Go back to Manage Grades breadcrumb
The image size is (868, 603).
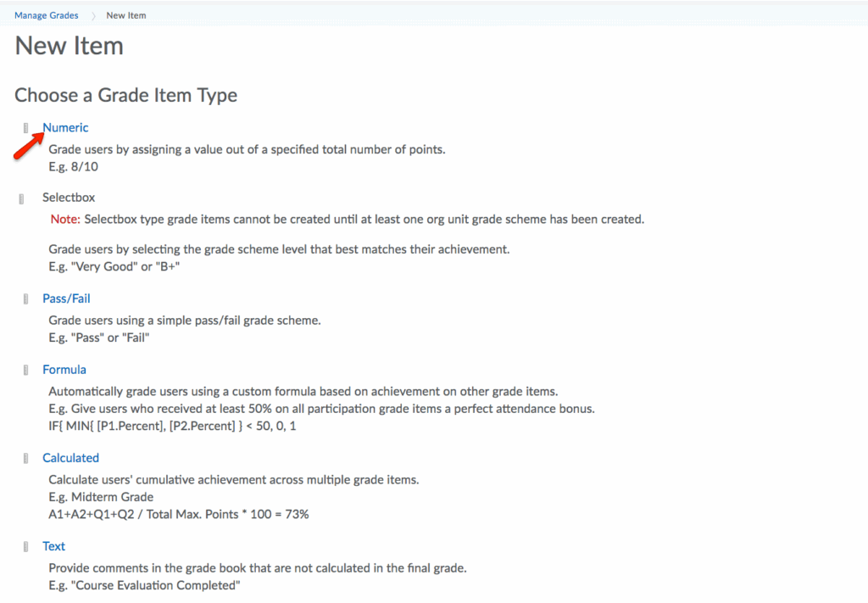47,15
